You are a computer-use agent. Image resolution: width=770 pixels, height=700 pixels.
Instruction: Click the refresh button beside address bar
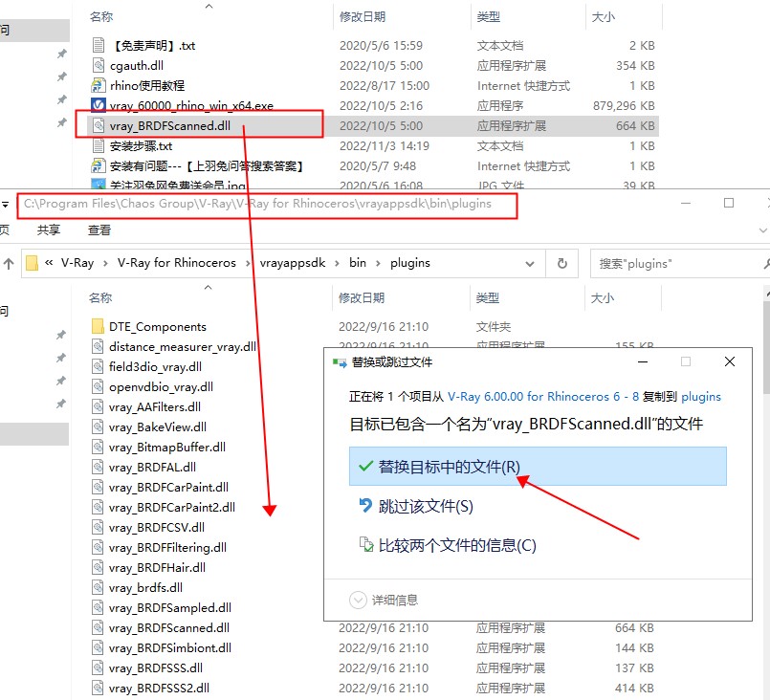tap(562, 263)
